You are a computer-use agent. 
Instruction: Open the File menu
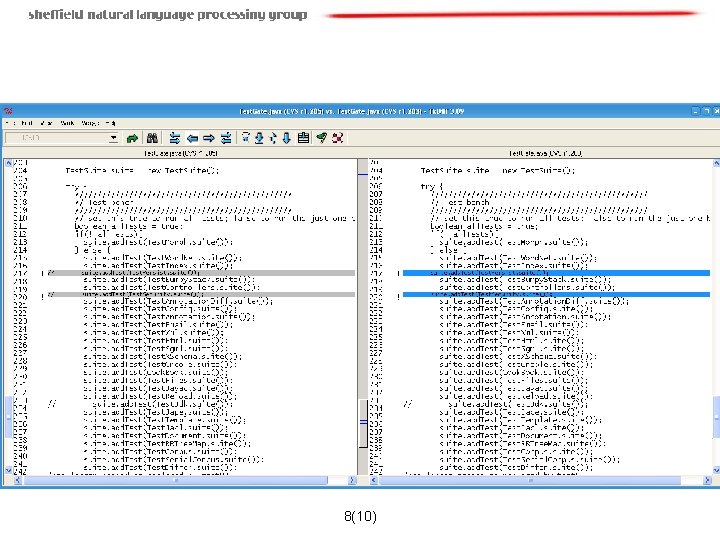click(10, 123)
